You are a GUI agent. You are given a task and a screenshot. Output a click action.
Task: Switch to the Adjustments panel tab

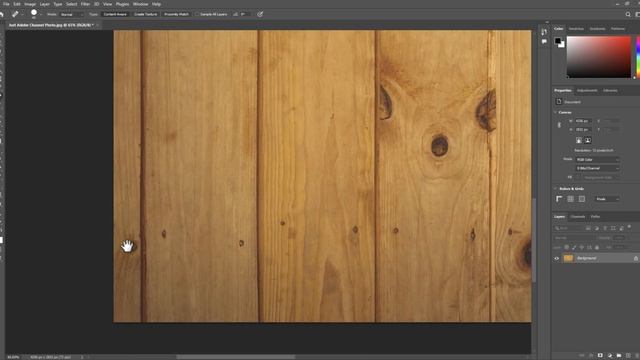click(587, 90)
